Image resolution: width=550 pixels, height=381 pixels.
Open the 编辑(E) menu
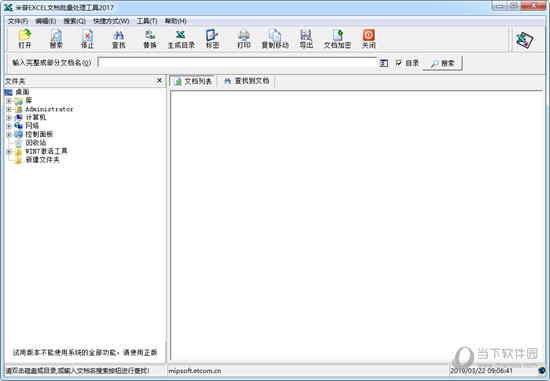pos(46,21)
